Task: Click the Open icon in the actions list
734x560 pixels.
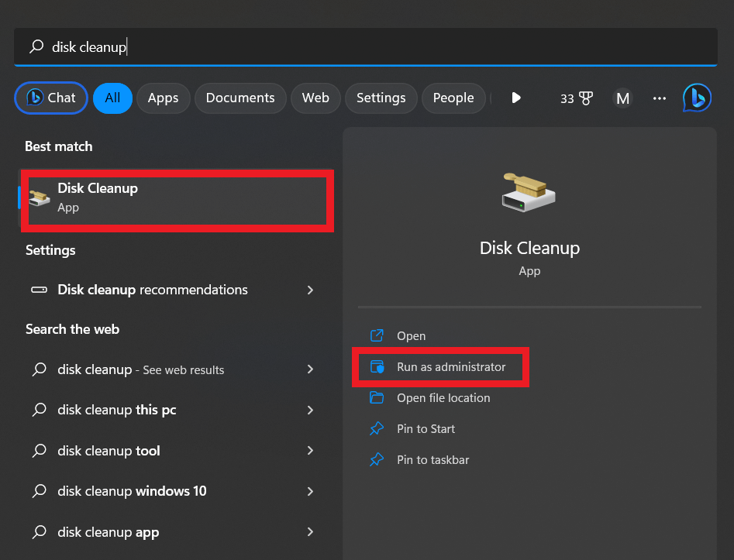Action: click(x=377, y=335)
